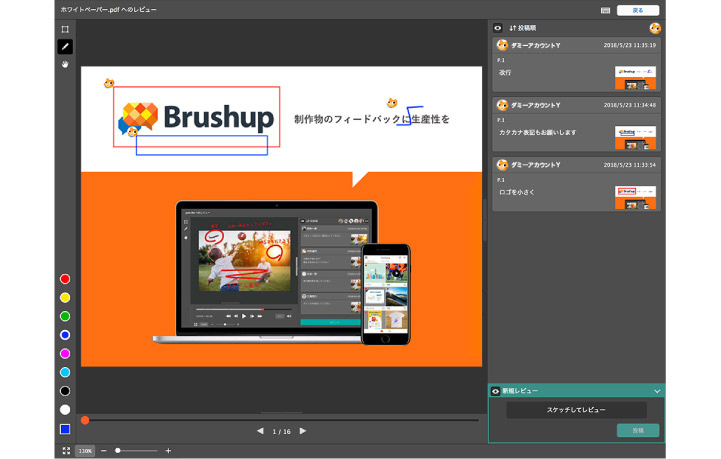The image size is (721, 459).
Task: Click avatar on the 11:33:54 comment
Action: (502, 165)
